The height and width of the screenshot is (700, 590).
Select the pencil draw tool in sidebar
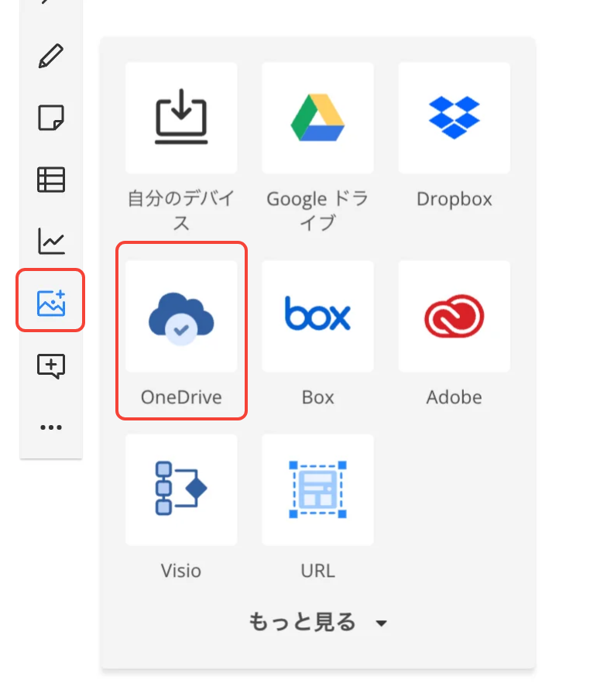pyautogui.click(x=51, y=56)
